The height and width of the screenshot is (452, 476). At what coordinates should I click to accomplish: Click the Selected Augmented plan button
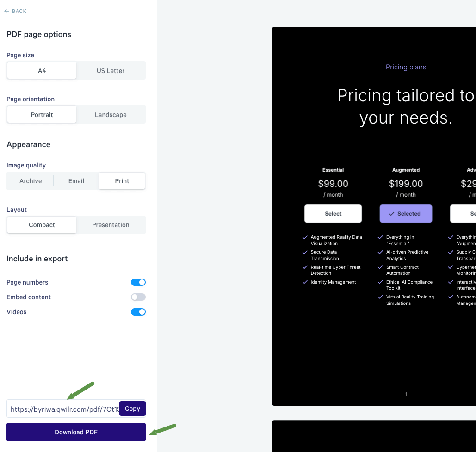point(406,214)
